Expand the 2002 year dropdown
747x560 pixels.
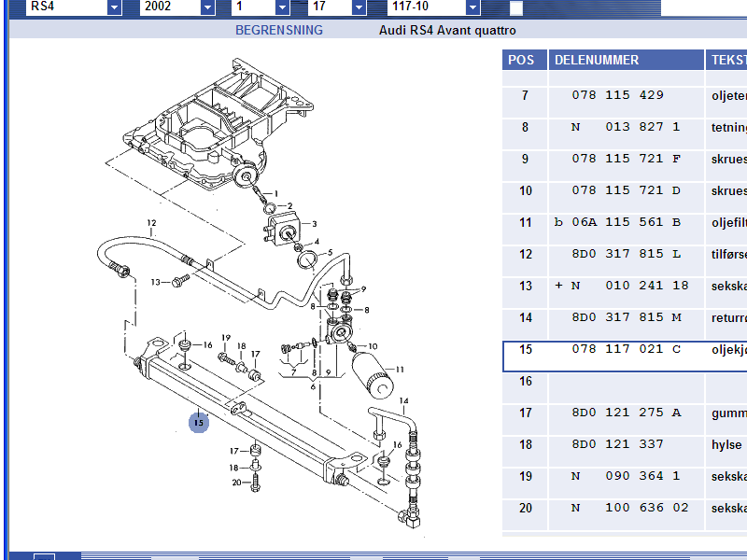(207, 7)
